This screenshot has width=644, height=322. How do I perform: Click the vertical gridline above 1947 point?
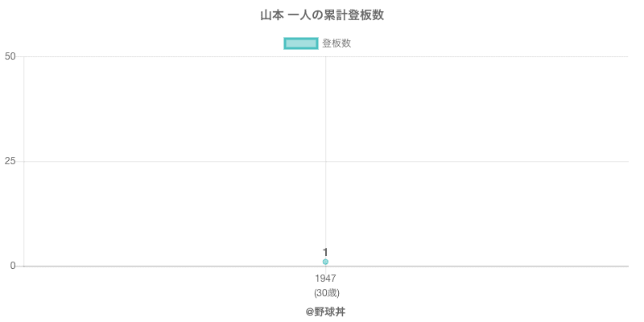325,121
